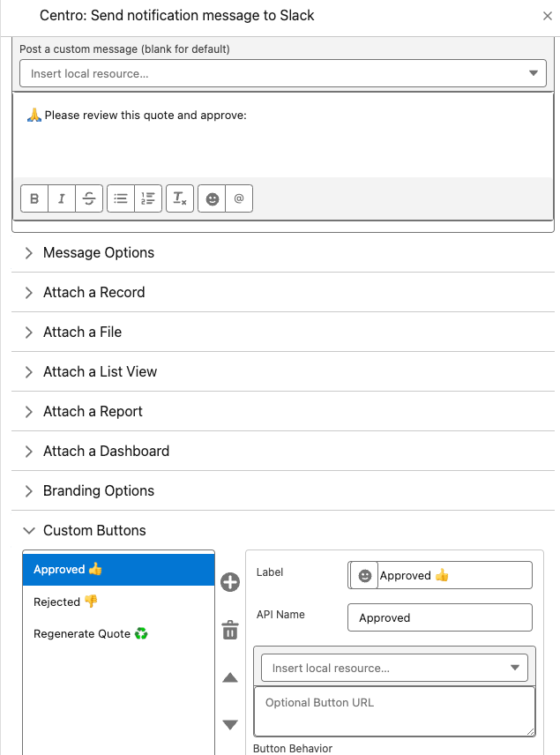Click the Optional Button URL field

(394, 710)
